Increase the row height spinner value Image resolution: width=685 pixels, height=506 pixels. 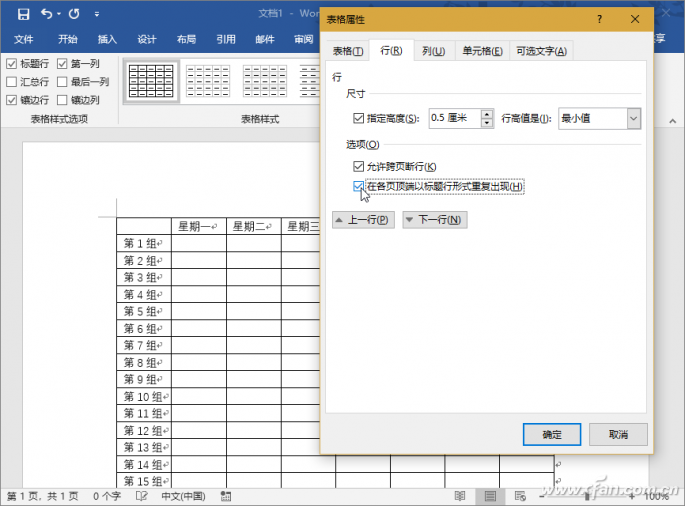(487, 113)
